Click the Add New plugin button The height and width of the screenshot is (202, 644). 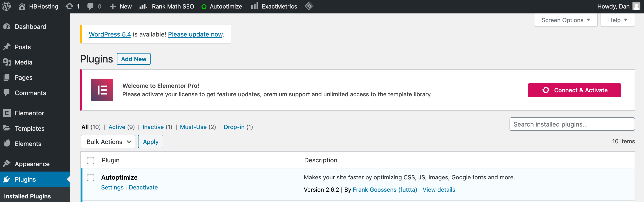[134, 59]
